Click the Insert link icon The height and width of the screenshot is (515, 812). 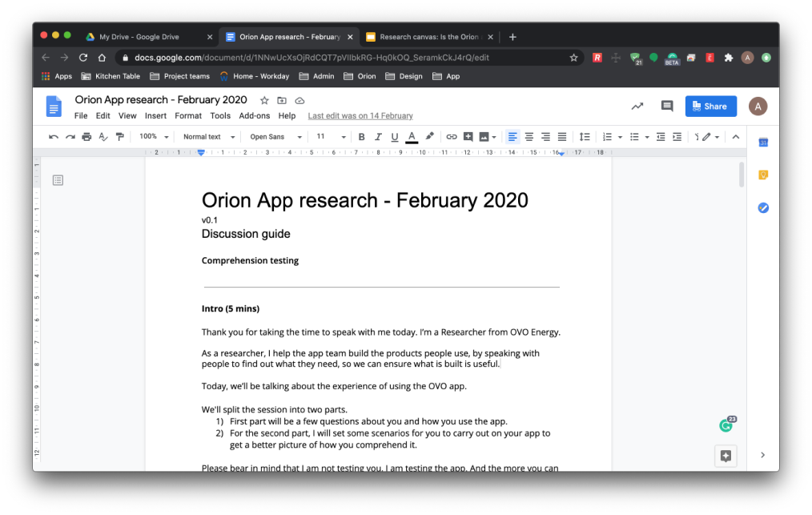click(x=452, y=137)
